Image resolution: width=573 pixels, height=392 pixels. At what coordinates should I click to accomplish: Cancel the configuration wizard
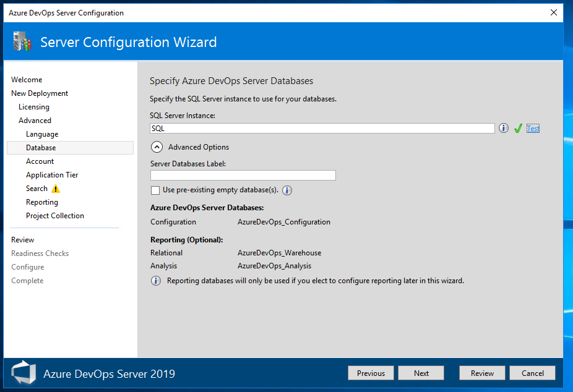[532, 373]
